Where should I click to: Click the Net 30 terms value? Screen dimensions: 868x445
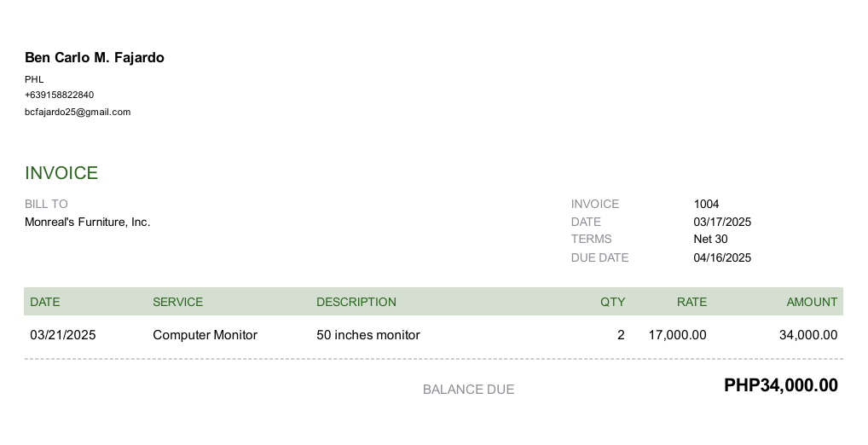click(710, 239)
